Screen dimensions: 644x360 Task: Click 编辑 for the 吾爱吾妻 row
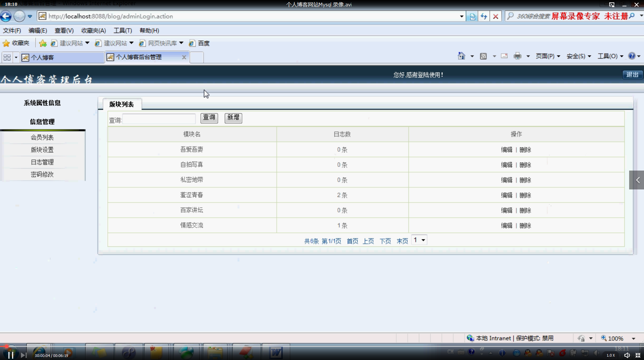tap(507, 150)
